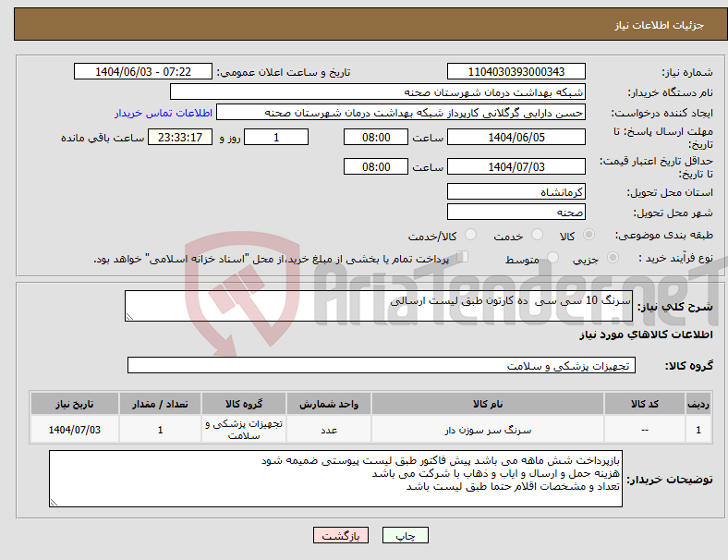
Task: Click the شرح کلی نیاز text area
Action: click(x=379, y=306)
